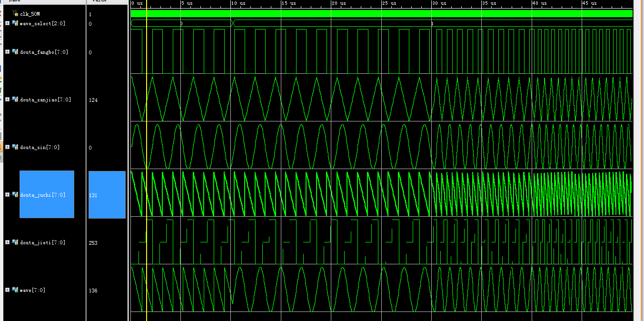644x321 pixels.
Task: Click the bus icon beside douta_jieti[7:0]
Action: [15, 242]
